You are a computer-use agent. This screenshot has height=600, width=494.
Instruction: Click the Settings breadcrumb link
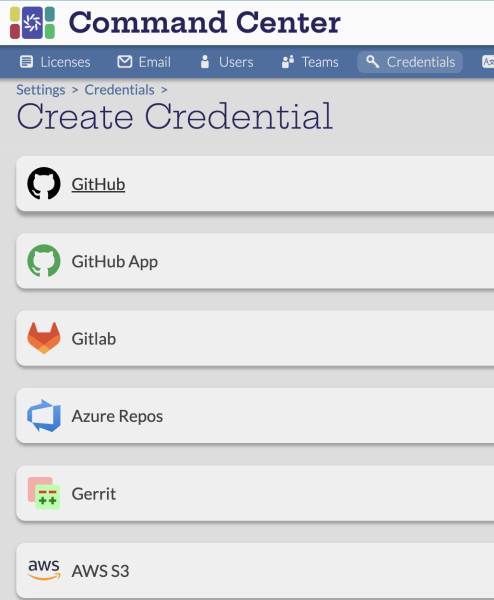point(41,90)
